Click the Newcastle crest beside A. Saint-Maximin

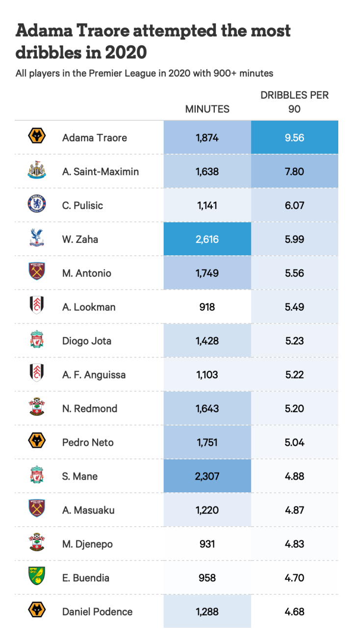pos(37,171)
